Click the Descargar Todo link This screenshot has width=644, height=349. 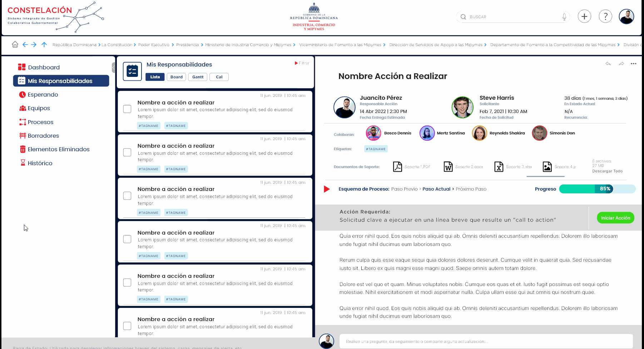(607, 171)
